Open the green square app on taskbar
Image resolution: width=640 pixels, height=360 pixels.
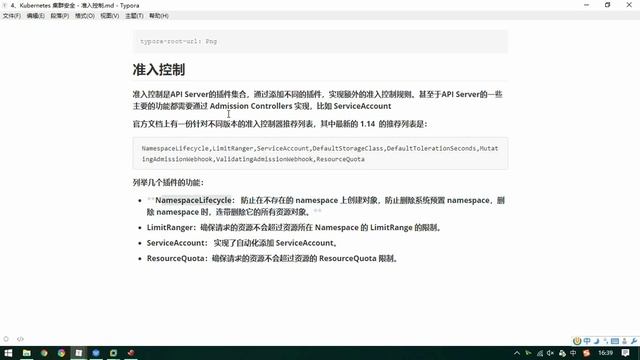[x=113, y=353]
